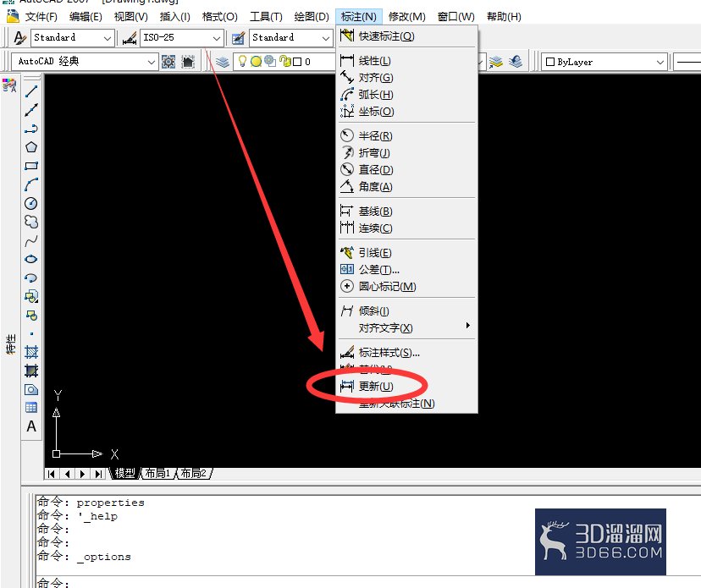701x588 pixels.
Task: Select the Gradient fill tool
Action: click(31, 371)
